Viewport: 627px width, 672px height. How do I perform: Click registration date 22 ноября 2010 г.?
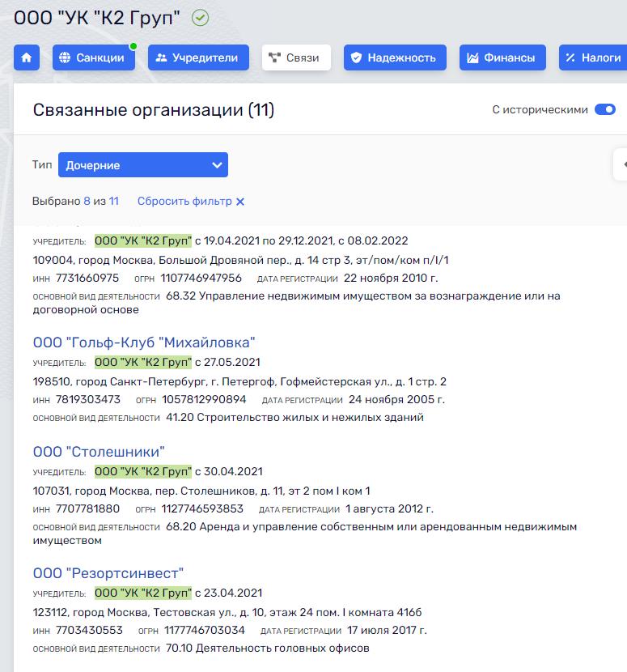pos(391,279)
